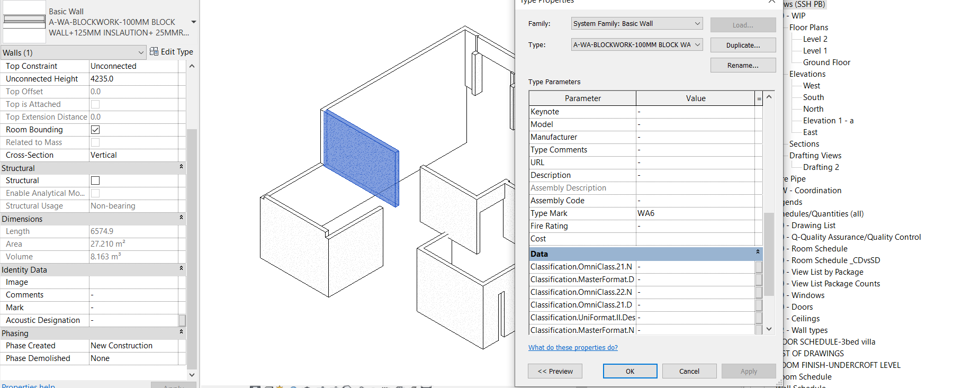
Task: Collapse the Data group in Type Parameters
Action: pyautogui.click(x=758, y=252)
